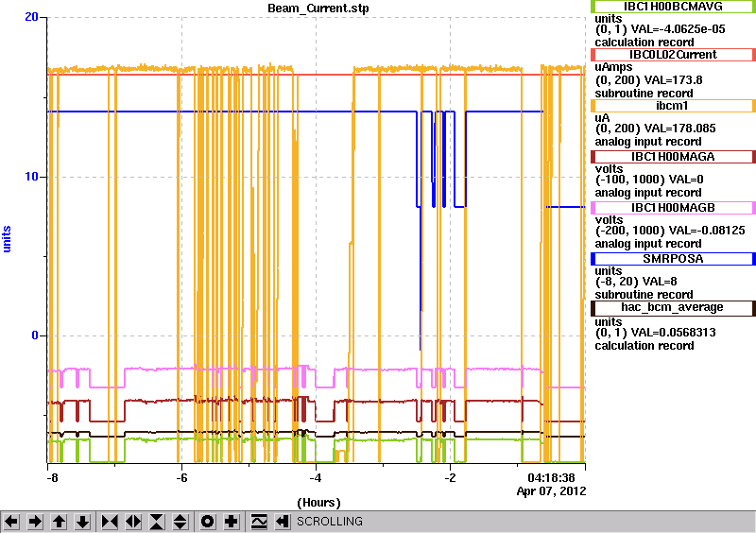Image resolution: width=756 pixels, height=533 pixels.
Task: Click the plus crosshair toolbar button
Action: (x=232, y=522)
